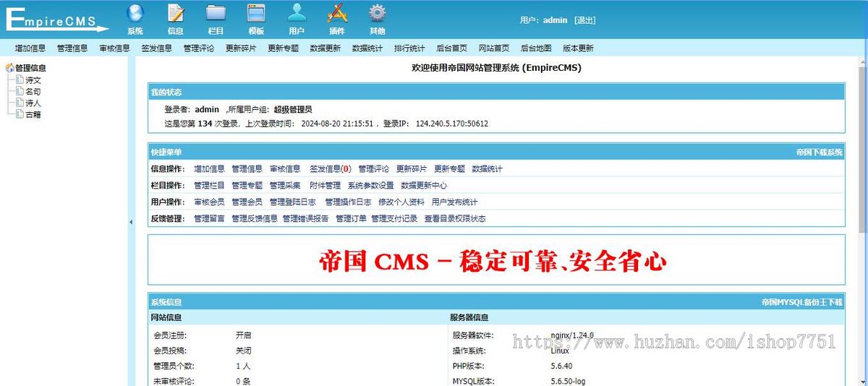Select 名句 in the tree
Viewport: 868px width, 386px height.
(x=33, y=92)
